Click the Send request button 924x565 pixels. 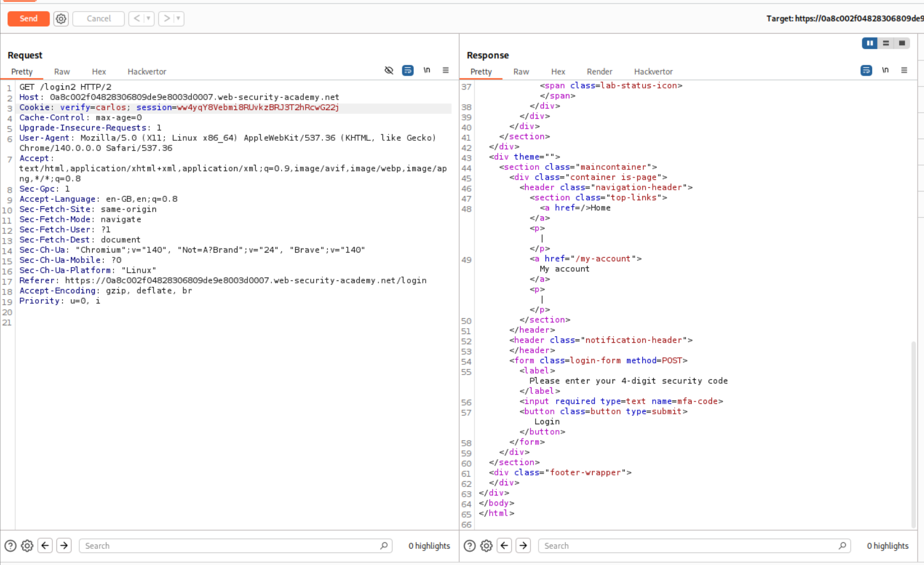[x=28, y=19]
